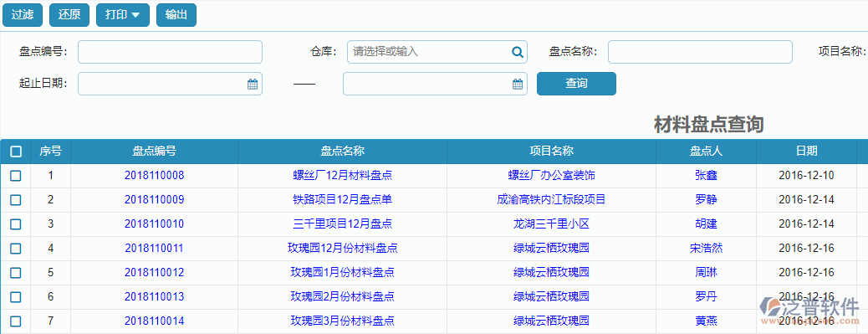Click project 成渝高铁内江标段项目

point(551,200)
